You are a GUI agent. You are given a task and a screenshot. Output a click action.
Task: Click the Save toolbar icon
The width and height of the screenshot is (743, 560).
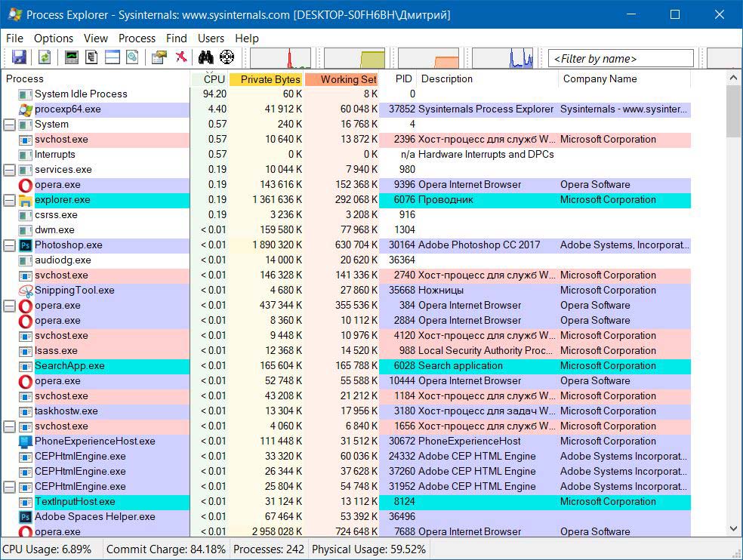pyautogui.click(x=19, y=57)
